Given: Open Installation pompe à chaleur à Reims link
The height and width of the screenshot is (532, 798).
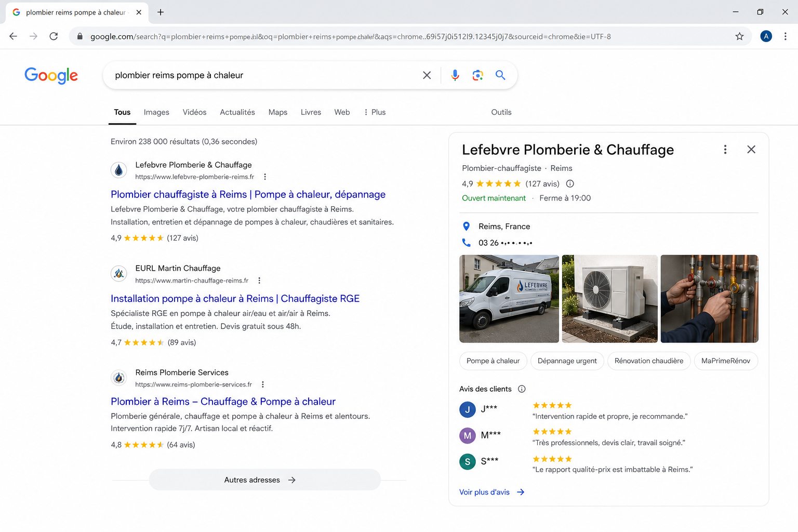Looking at the screenshot, I should [235, 299].
